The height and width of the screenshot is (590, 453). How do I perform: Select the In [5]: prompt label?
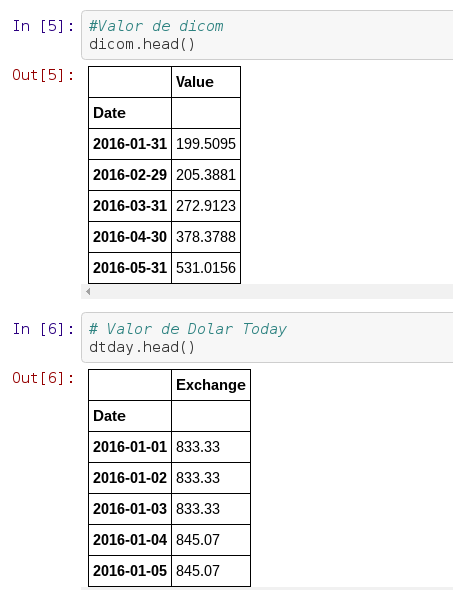pos(44,26)
